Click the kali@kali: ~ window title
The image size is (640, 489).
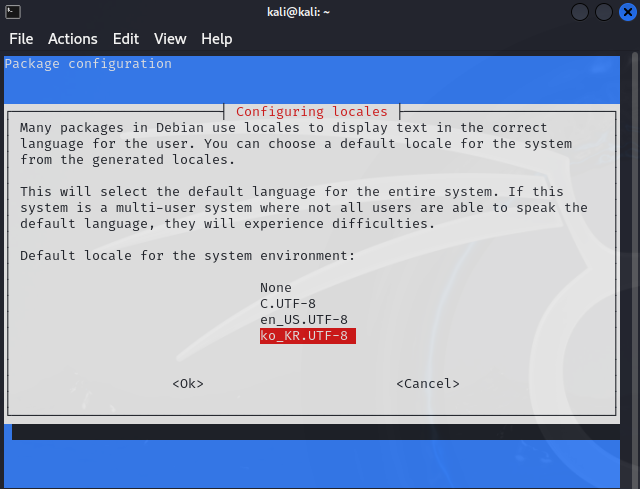(298, 12)
